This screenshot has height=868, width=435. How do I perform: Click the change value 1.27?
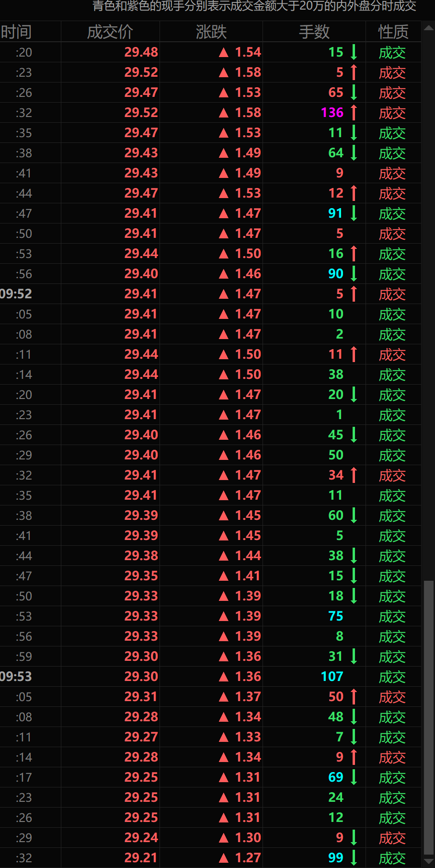pos(248,858)
